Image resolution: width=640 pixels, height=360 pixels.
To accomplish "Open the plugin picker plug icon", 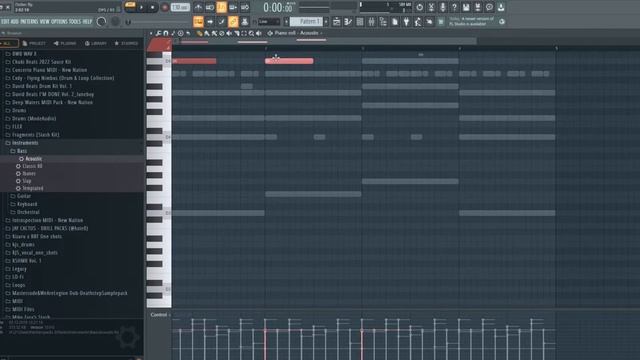I will pos(406,22).
